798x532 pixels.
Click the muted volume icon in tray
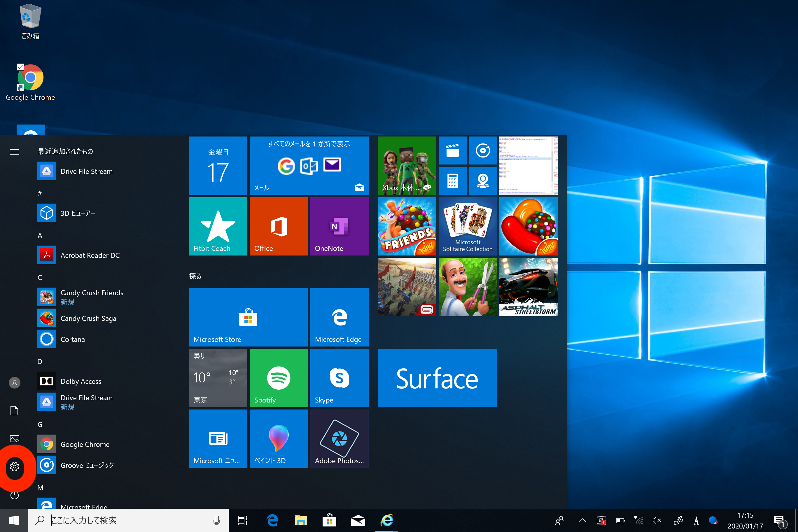tap(657, 520)
